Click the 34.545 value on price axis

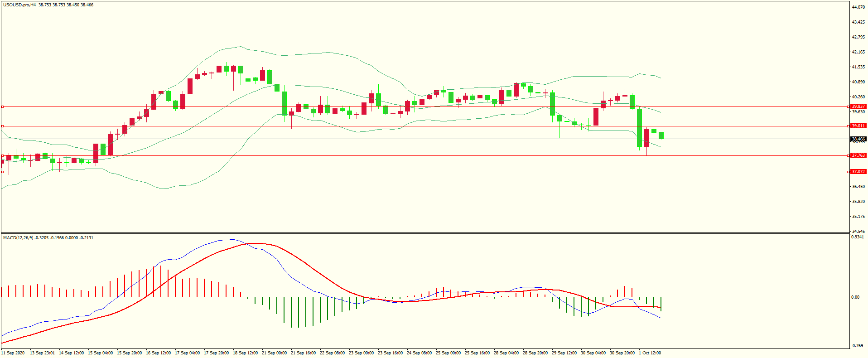pos(858,231)
